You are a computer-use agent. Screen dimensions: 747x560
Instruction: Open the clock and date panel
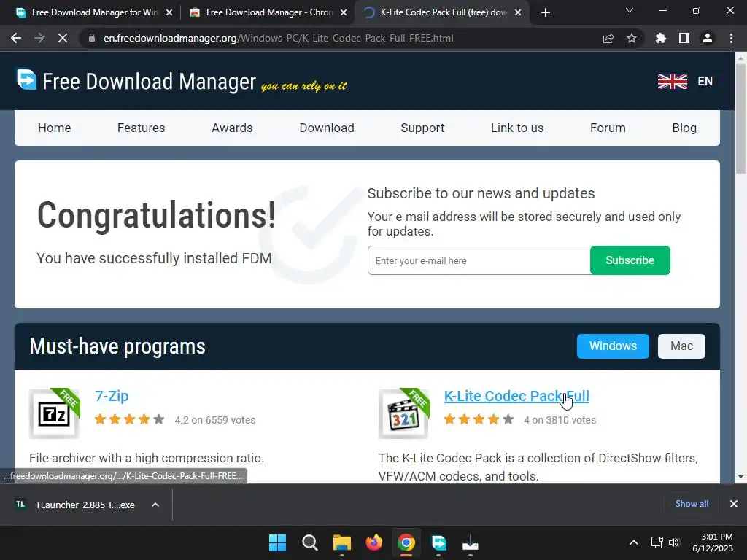pos(713,542)
